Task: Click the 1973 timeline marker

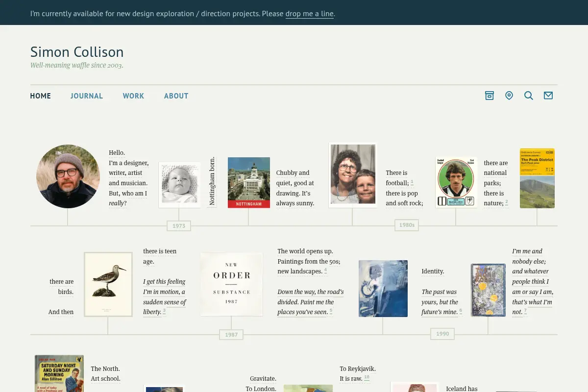Action: (x=179, y=226)
